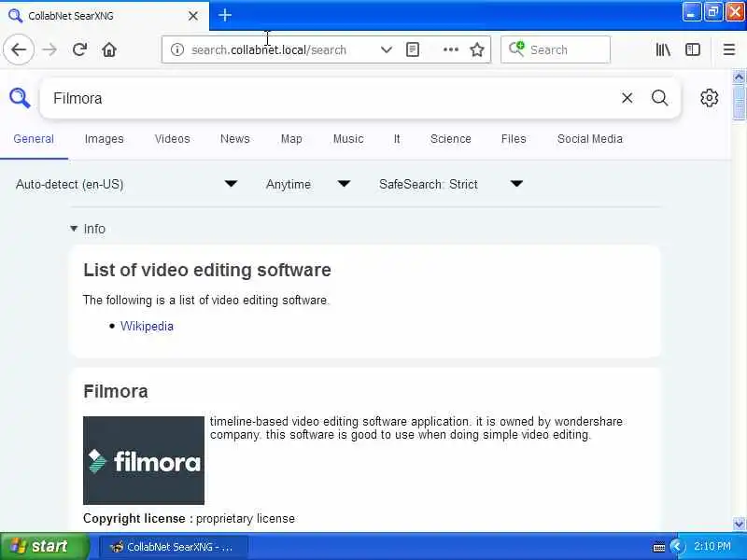Switch to the Files category
Viewport: 747px width, 560px height.
click(x=514, y=138)
